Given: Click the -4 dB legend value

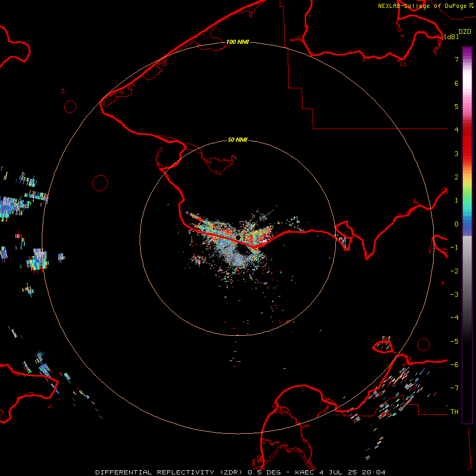Looking at the screenshot, I should pos(454,318).
